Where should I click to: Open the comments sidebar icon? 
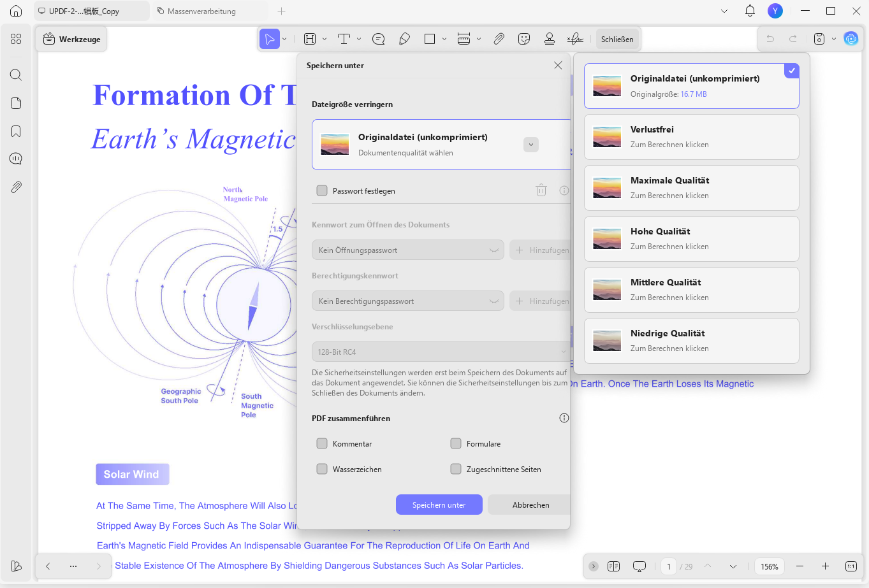[16, 159]
